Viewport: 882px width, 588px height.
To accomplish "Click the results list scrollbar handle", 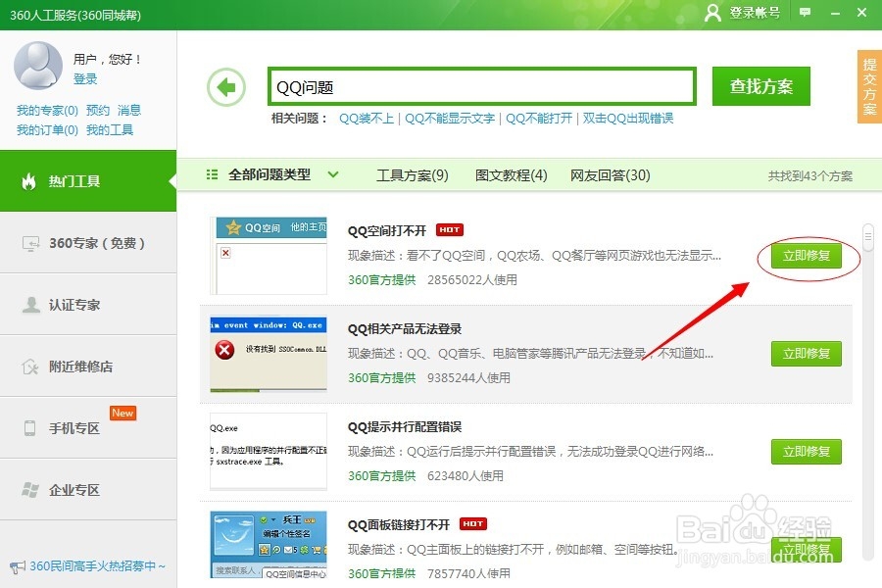I will point(868,237).
